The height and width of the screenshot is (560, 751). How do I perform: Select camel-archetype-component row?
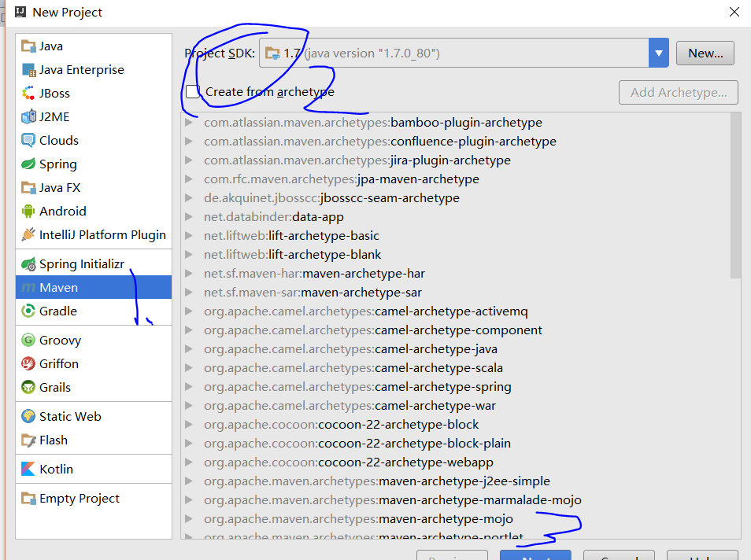coord(456,330)
